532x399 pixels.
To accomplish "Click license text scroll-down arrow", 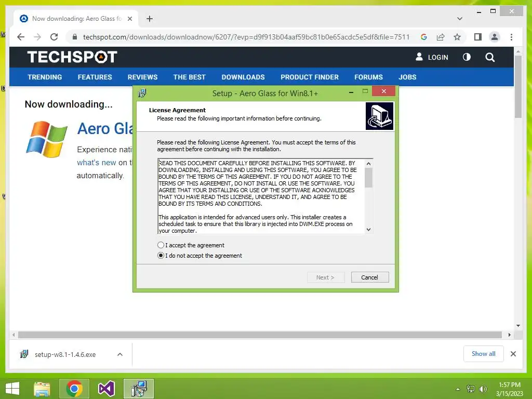I will (369, 229).
